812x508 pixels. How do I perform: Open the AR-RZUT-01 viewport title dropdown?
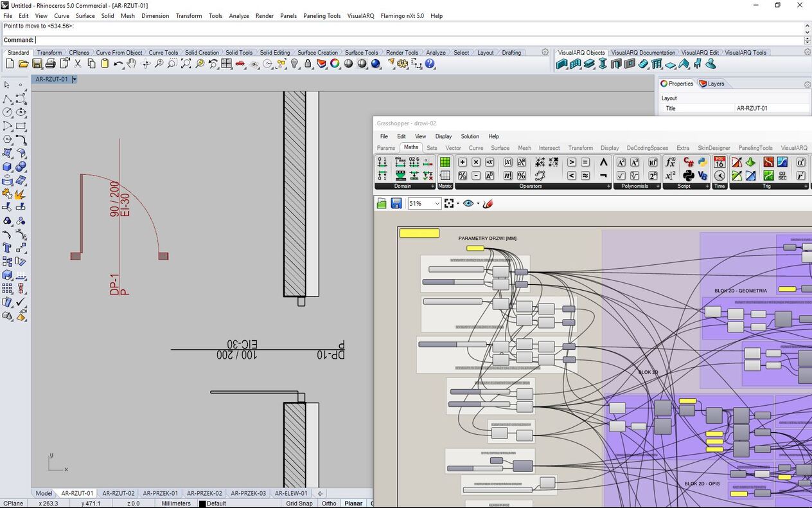coord(75,80)
